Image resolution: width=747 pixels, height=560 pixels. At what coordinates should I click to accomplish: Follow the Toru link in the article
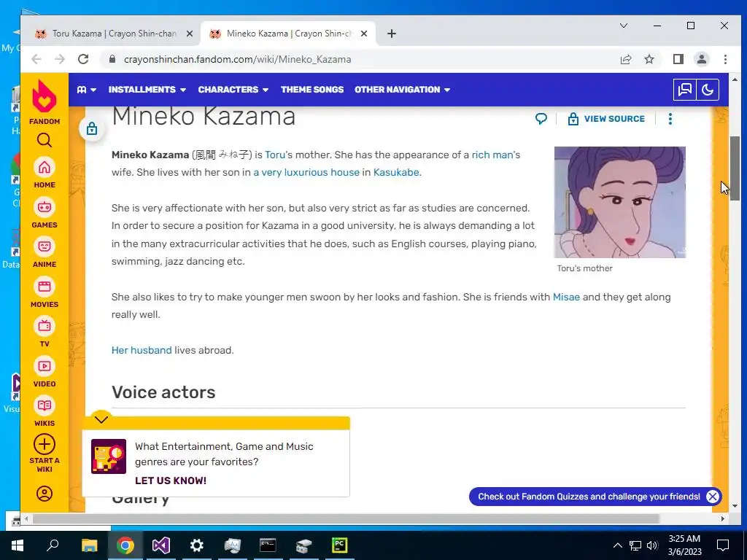(x=275, y=155)
